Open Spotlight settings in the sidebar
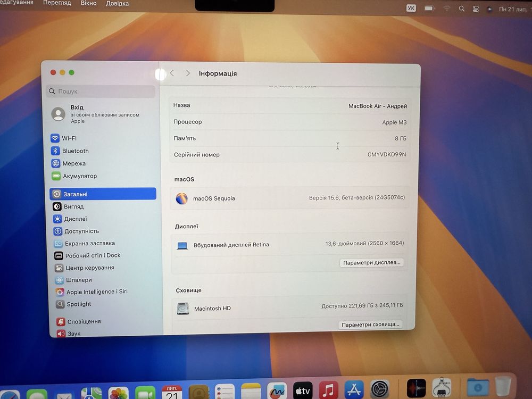The image size is (532, 399). (x=73, y=304)
